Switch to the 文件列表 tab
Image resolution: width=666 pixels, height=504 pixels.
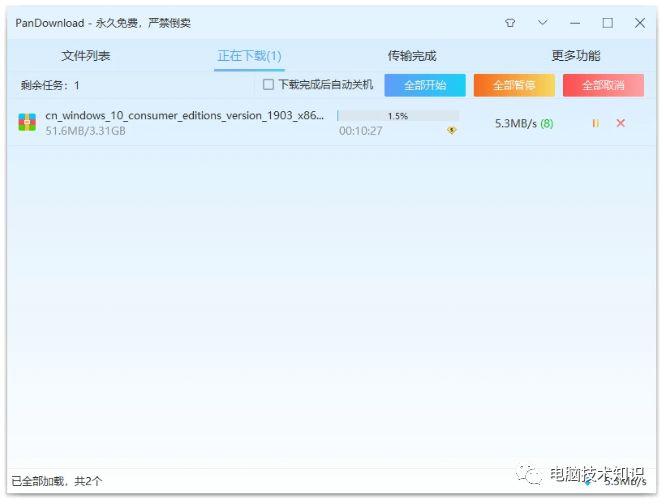86,56
